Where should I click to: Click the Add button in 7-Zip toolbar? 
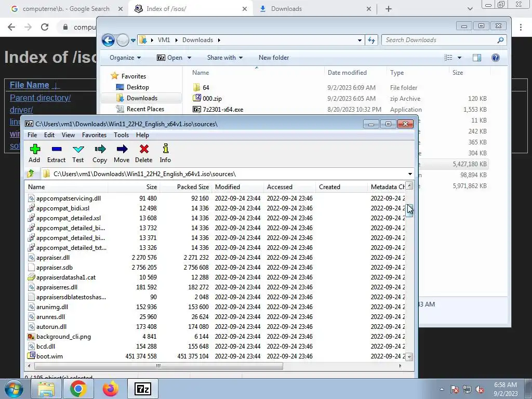tap(34, 153)
